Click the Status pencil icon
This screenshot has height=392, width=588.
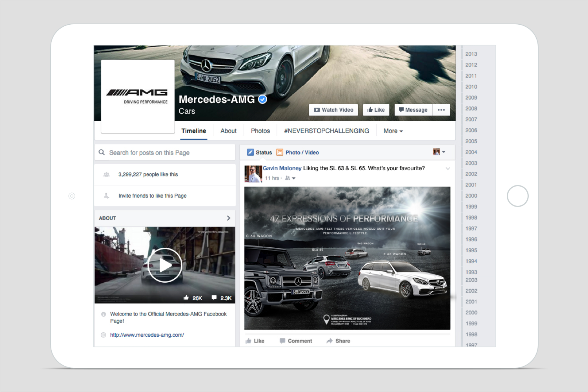click(x=250, y=152)
